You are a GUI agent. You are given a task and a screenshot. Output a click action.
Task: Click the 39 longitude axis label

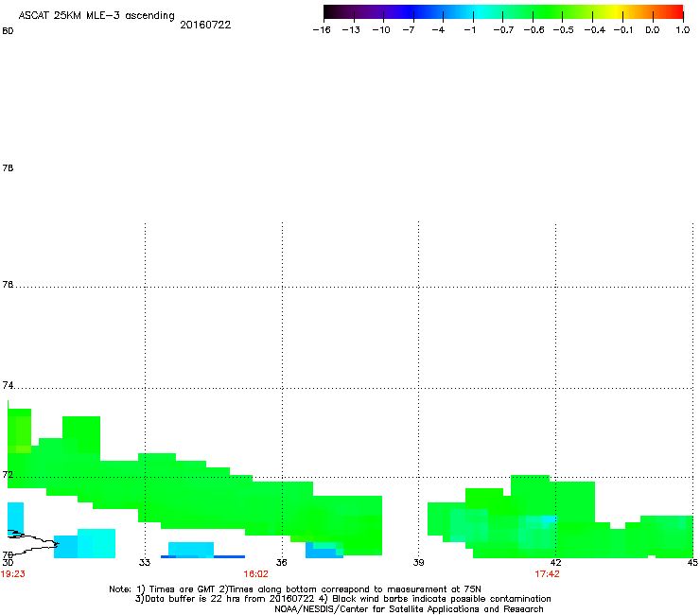[418, 563]
